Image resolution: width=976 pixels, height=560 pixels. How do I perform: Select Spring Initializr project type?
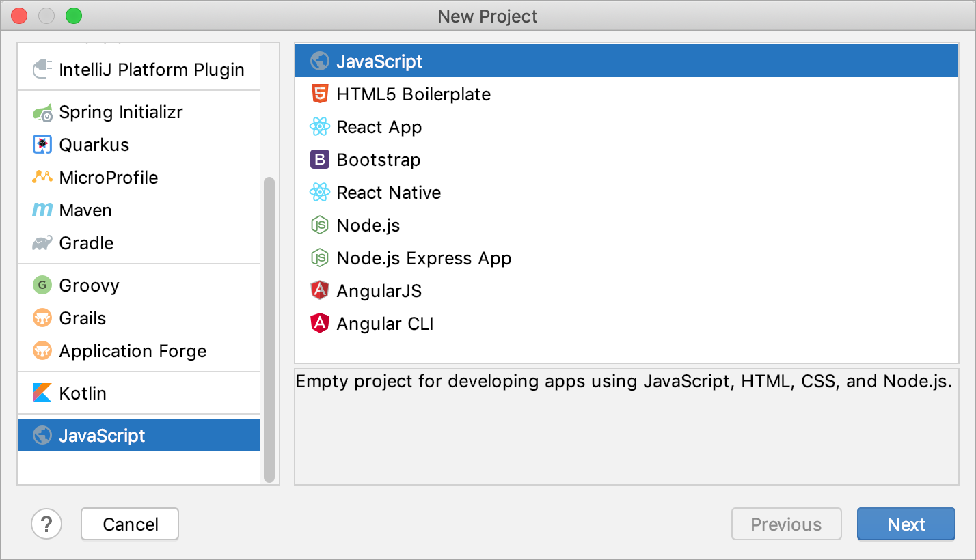[x=139, y=112]
